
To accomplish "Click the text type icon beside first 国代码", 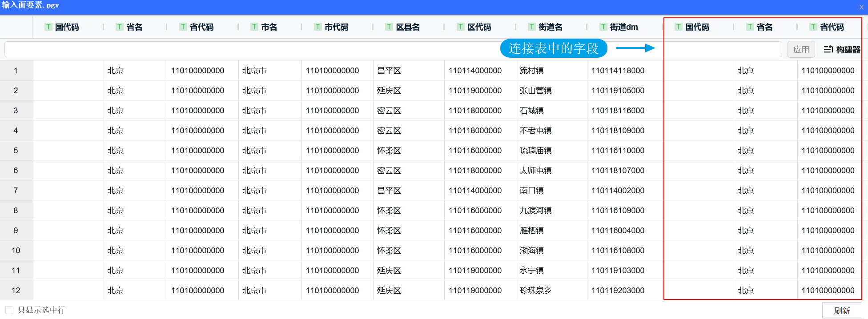I will pos(48,27).
